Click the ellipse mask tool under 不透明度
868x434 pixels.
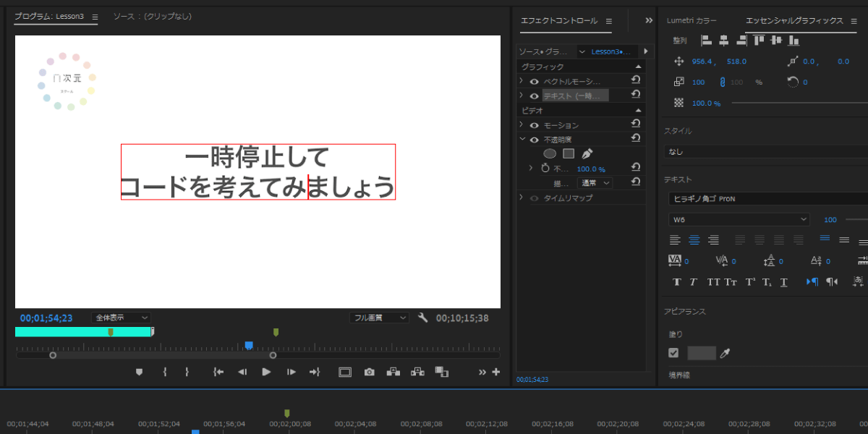(550, 153)
